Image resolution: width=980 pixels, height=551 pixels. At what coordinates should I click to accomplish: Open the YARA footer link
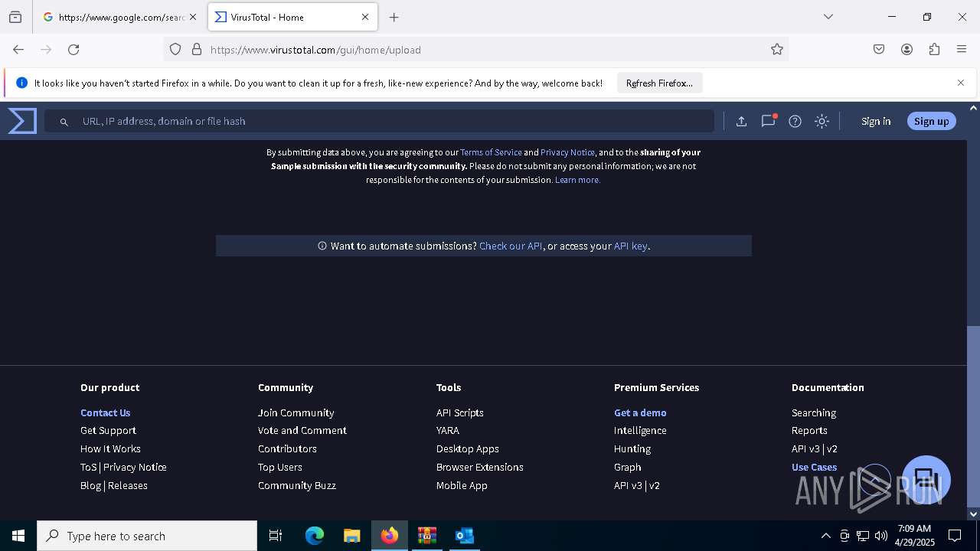(x=448, y=430)
